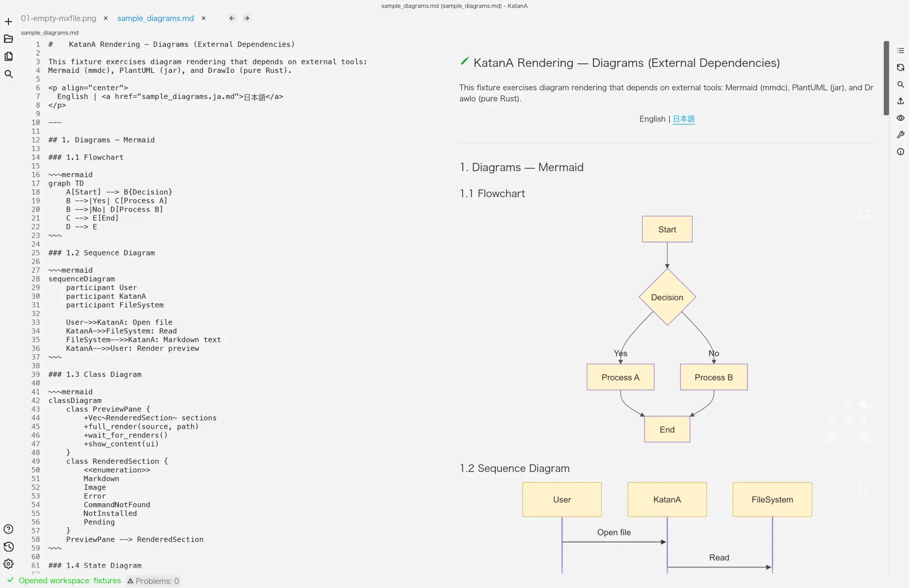909x588 pixels.
Task: Click editor line '### 1.4 State Diagram'
Action: [95, 565]
